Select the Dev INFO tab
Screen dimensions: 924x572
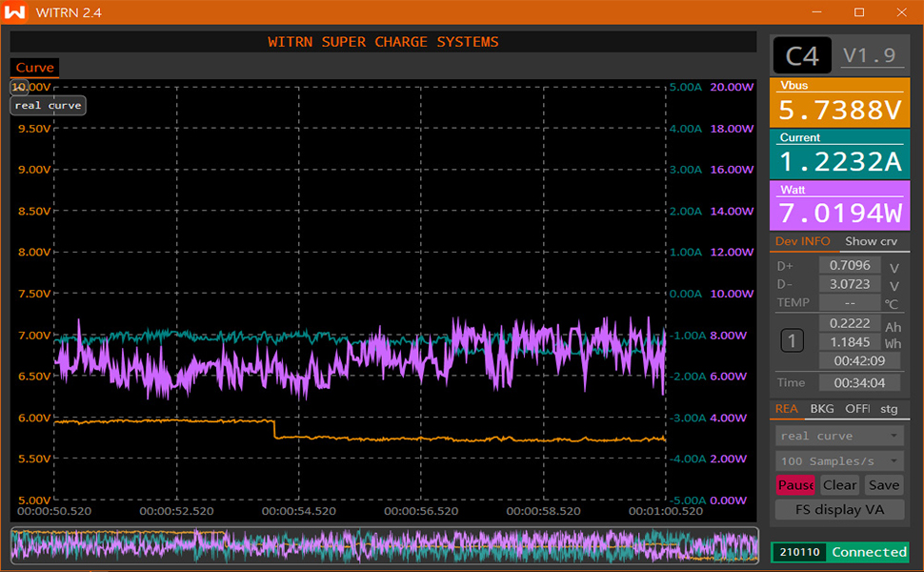[802, 241]
